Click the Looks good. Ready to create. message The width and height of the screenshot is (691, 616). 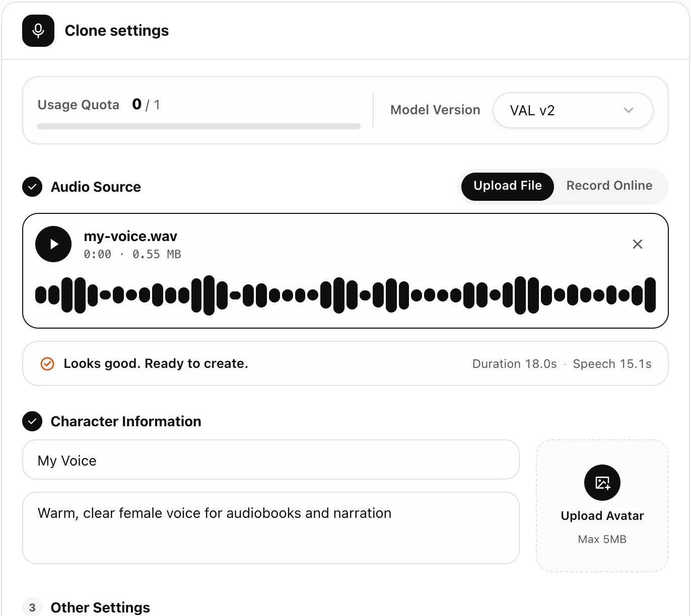click(x=156, y=364)
